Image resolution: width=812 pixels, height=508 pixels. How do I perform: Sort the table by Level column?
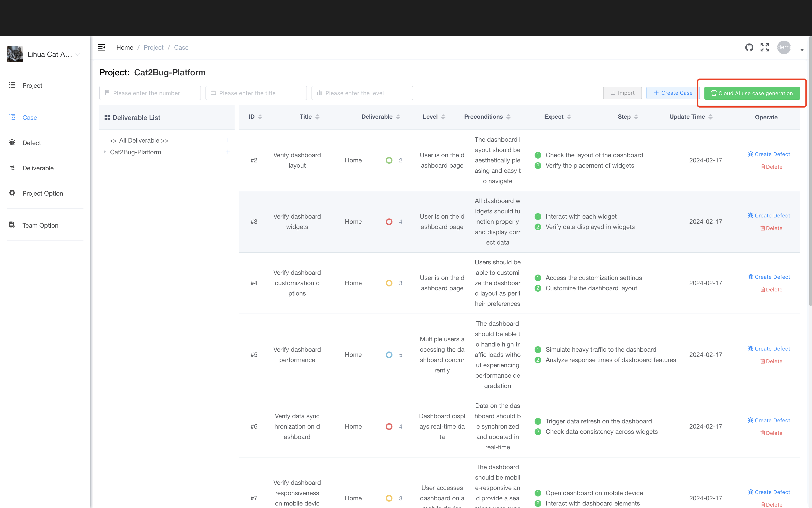(443, 117)
